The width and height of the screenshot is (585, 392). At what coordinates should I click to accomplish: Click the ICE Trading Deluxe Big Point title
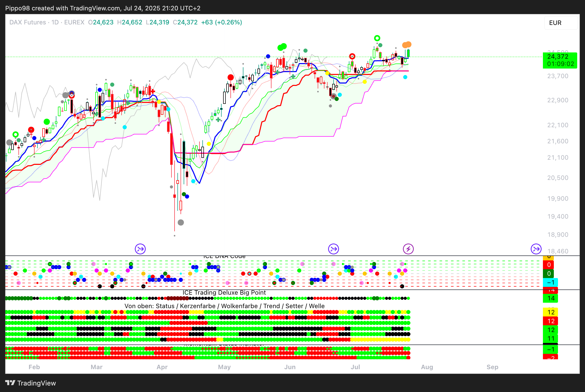(224, 293)
